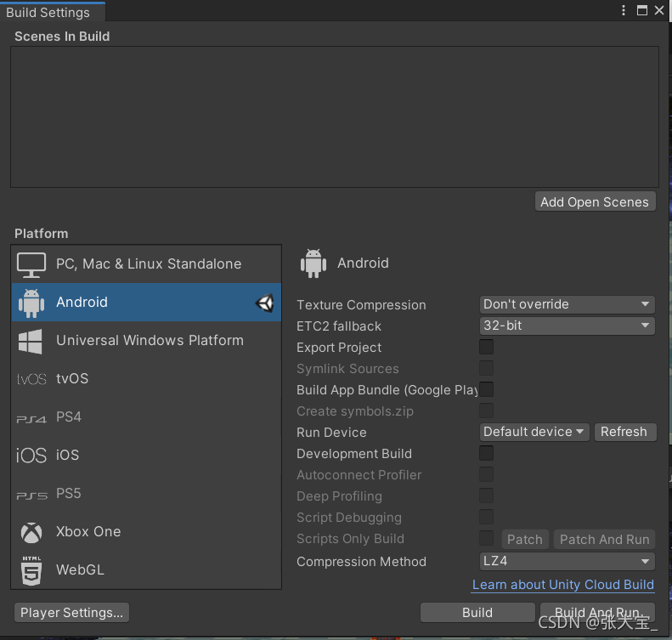The image size is (672, 640).
Task: Click the PC, Mac & Linux Standalone monitor icon
Action: tap(31, 264)
